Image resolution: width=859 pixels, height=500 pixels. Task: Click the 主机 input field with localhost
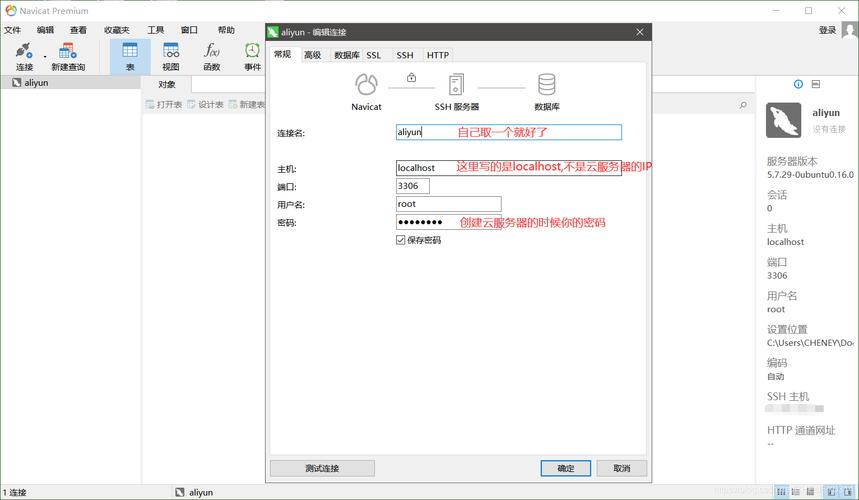click(508, 168)
